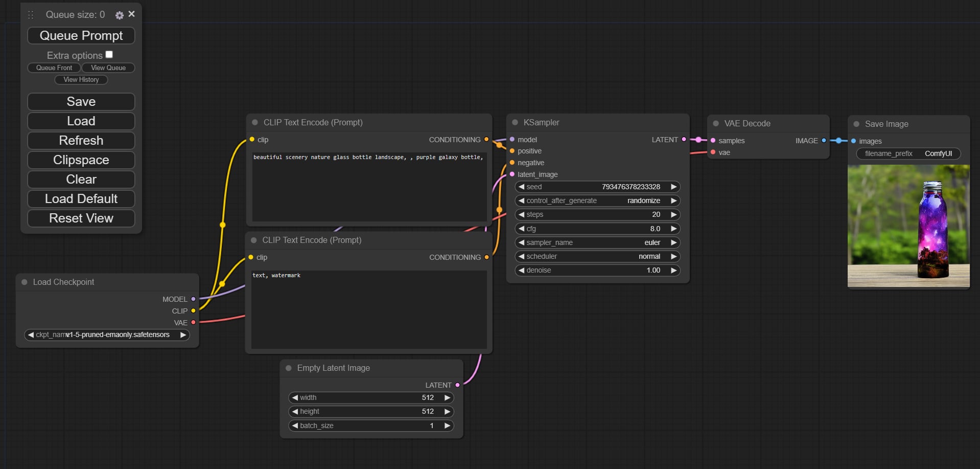
Task: Click the KSampler latent_image input port
Action: point(512,174)
